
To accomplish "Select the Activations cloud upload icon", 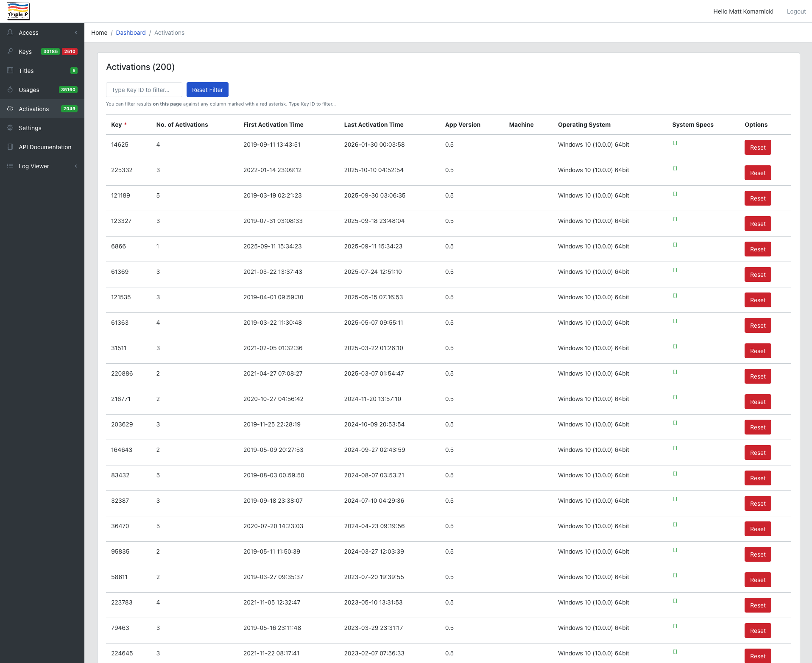I will 10,109.
